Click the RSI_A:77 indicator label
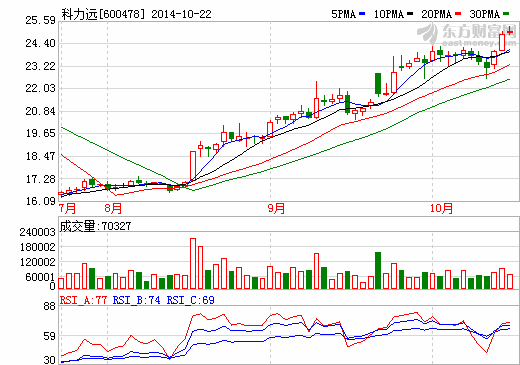 83,300
